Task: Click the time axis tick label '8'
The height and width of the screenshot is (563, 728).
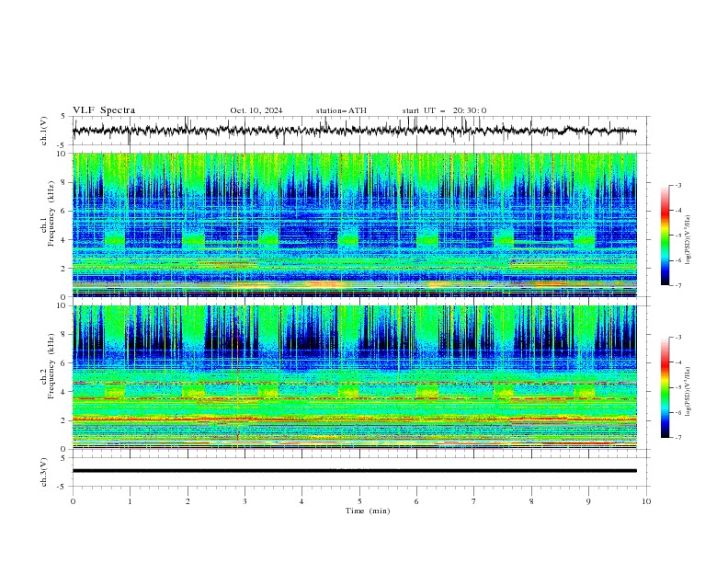Action: pyautogui.click(x=531, y=501)
